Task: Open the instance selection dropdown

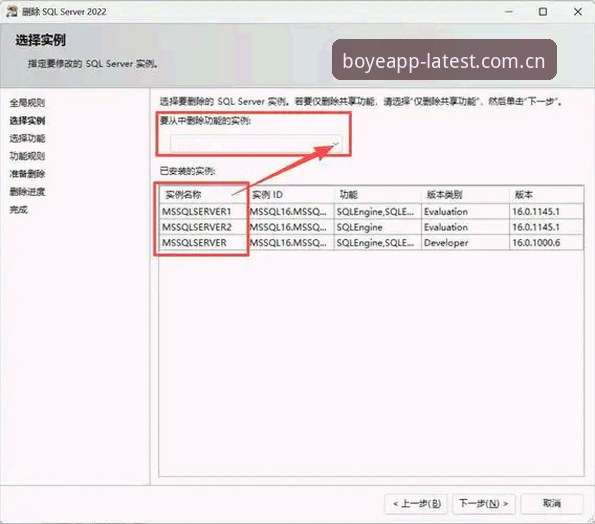Action: (256, 144)
